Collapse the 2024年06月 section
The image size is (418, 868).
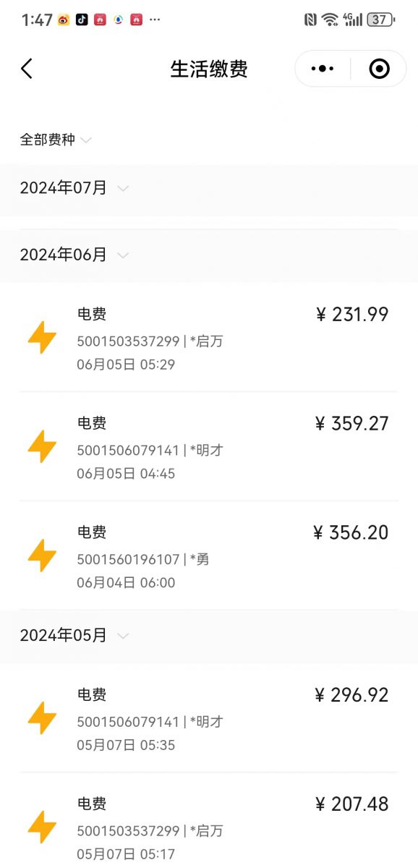[x=209, y=255]
